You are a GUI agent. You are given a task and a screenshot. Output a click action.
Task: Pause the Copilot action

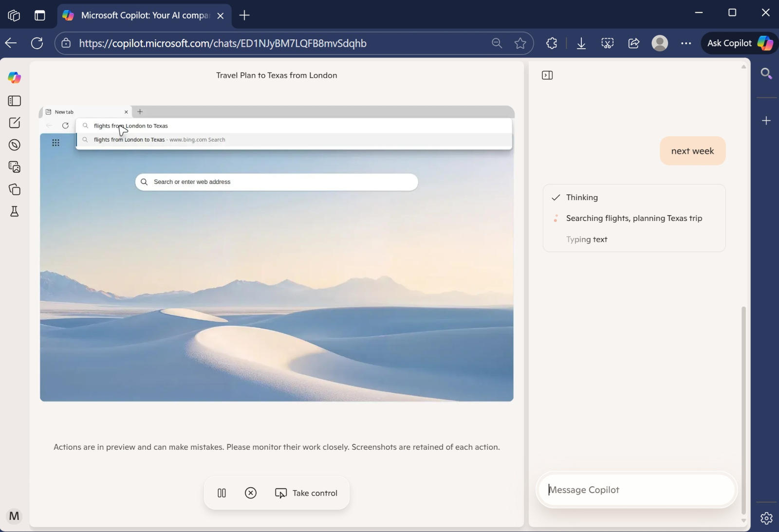tap(222, 493)
